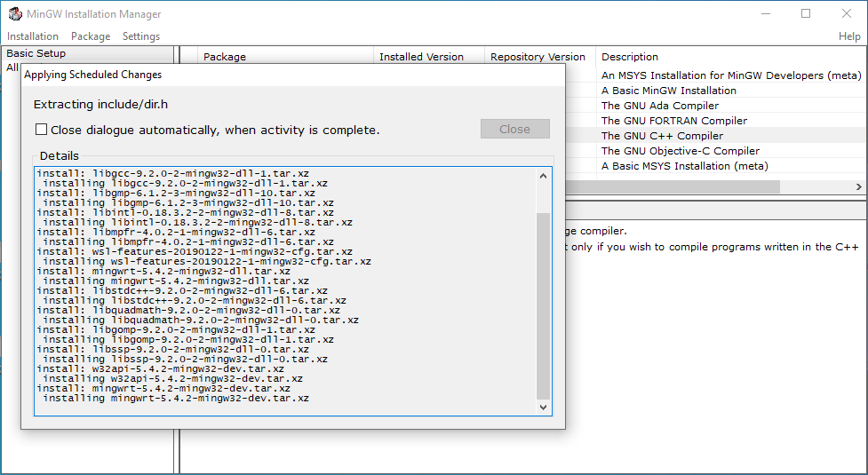
Task: Enable close dialogue automatically checkbox
Action: [41, 130]
